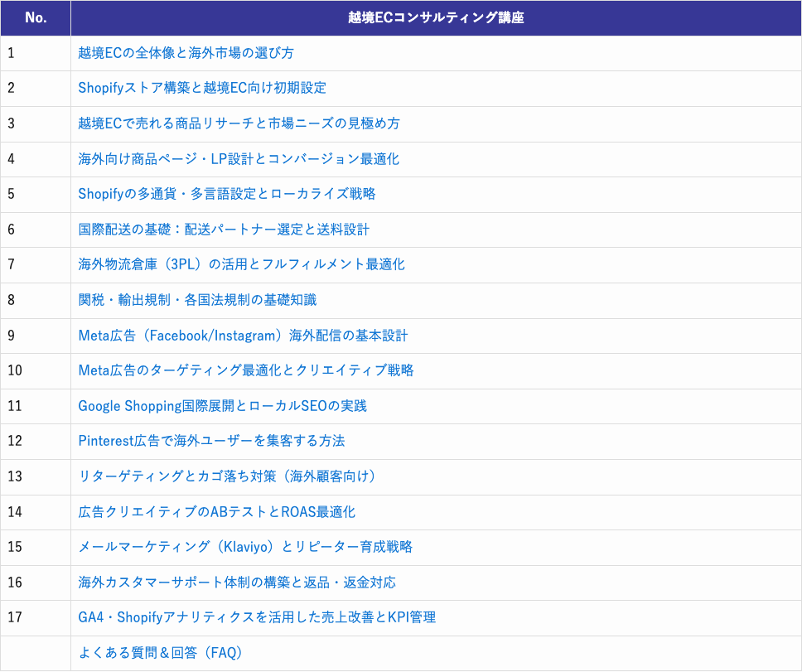Select the 越境ECで売れる商品リサーチ lesson
The width and height of the screenshot is (802, 672).
point(239,123)
